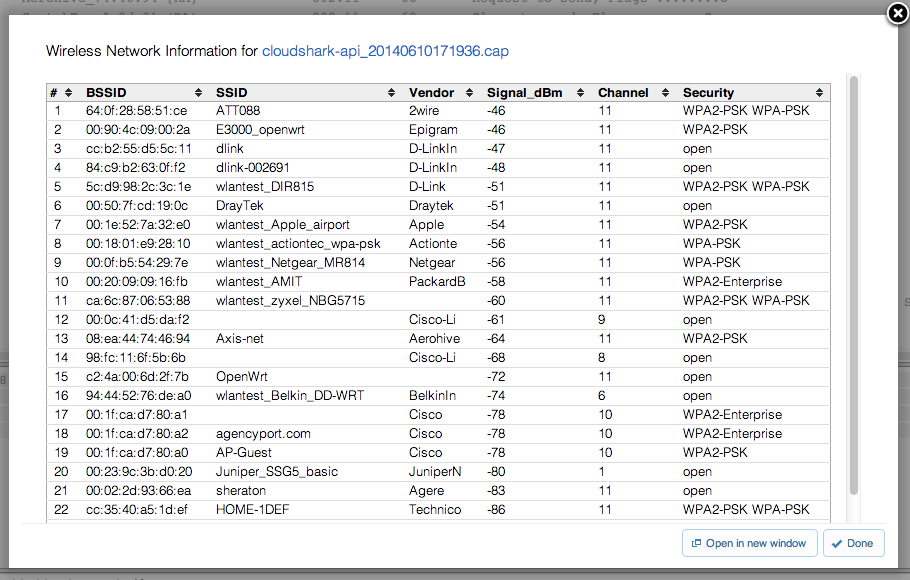Select the HOME-1DEF SSID cell
910x580 pixels.
coord(252,510)
